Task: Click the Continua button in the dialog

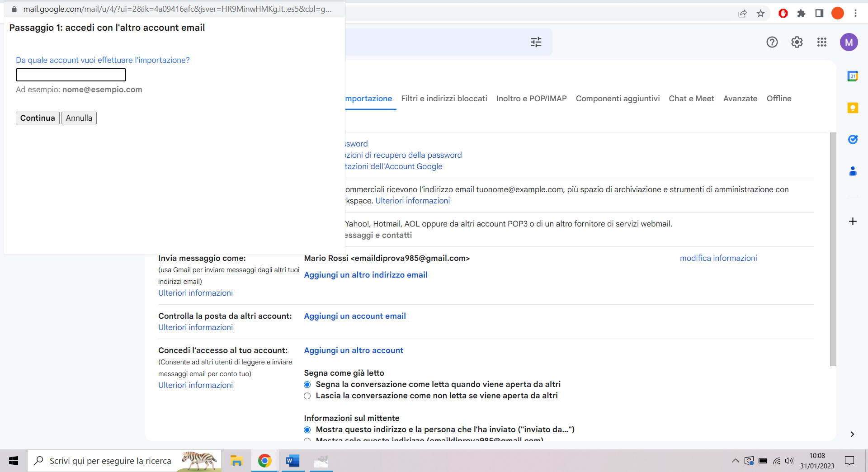Action: (38, 118)
